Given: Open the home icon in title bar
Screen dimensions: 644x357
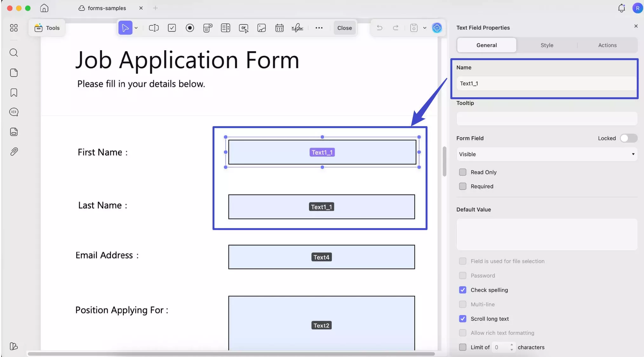Looking at the screenshot, I should 44,8.
